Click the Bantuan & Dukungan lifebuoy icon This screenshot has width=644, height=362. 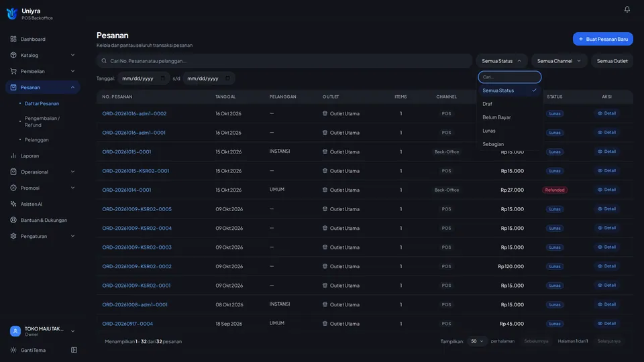(13, 220)
